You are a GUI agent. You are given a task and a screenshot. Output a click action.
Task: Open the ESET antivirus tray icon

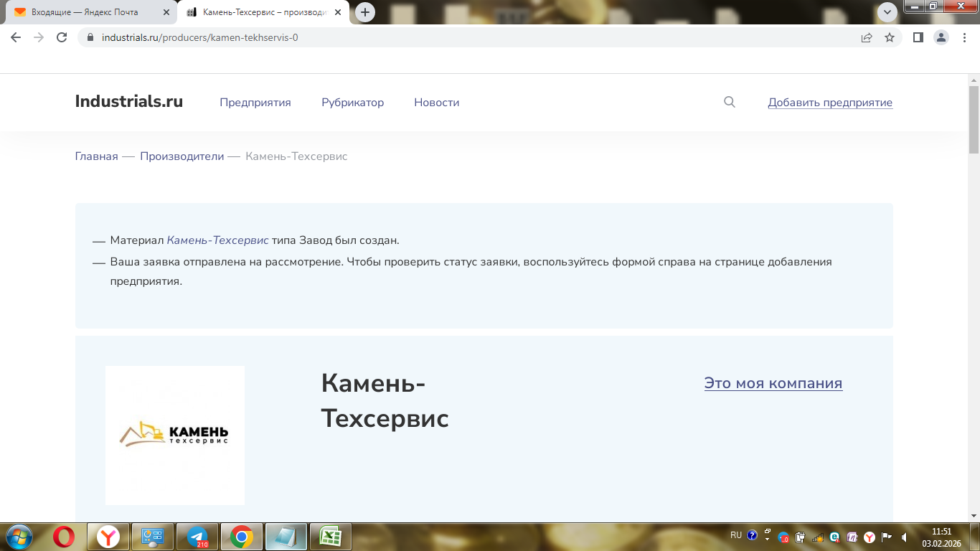click(834, 537)
